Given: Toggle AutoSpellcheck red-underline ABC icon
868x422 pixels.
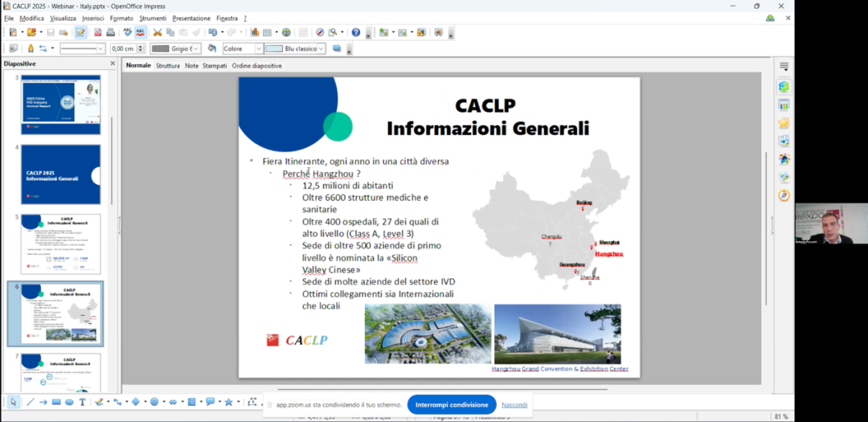Looking at the screenshot, I should [x=141, y=32].
